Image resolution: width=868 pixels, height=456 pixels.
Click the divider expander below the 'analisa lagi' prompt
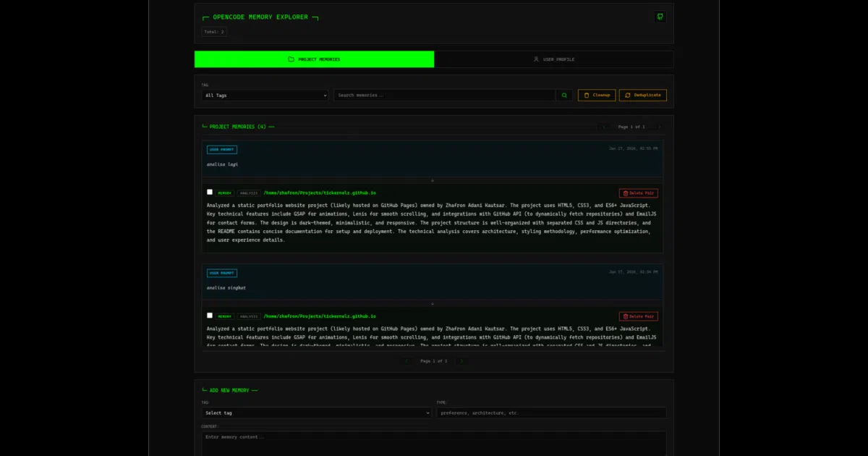click(433, 180)
